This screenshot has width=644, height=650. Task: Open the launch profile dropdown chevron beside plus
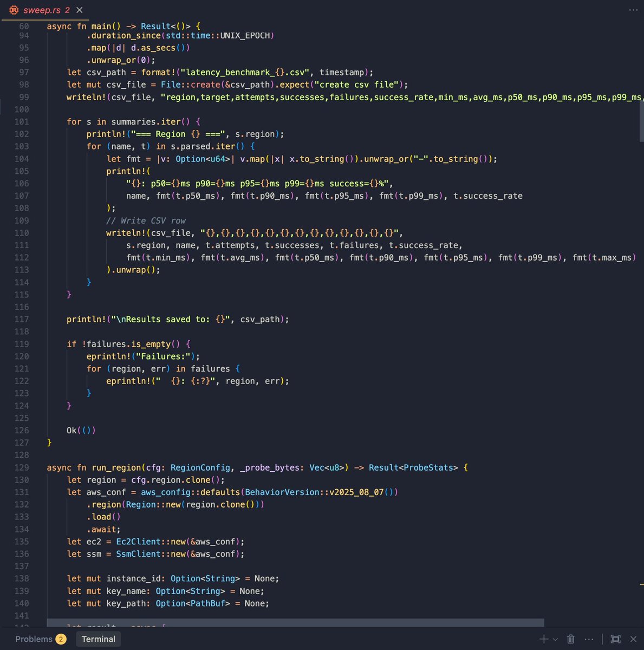[555, 640]
